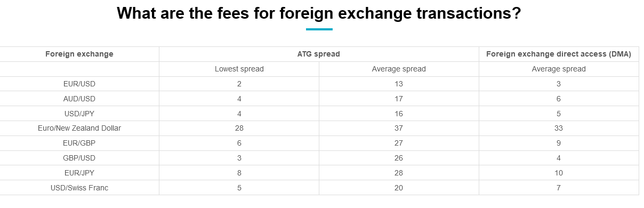Screen dimensions: 644x208
Task: Click the Lowest spread subheader
Action: coord(239,69)
